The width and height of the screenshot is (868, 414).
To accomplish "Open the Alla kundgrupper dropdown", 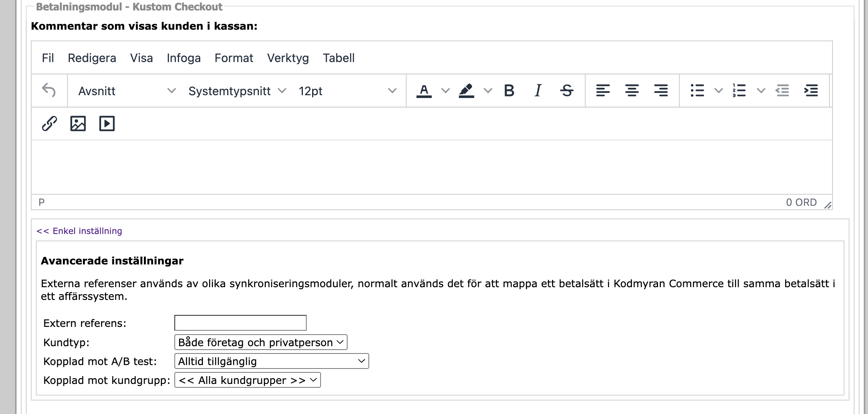I will 247,380.
